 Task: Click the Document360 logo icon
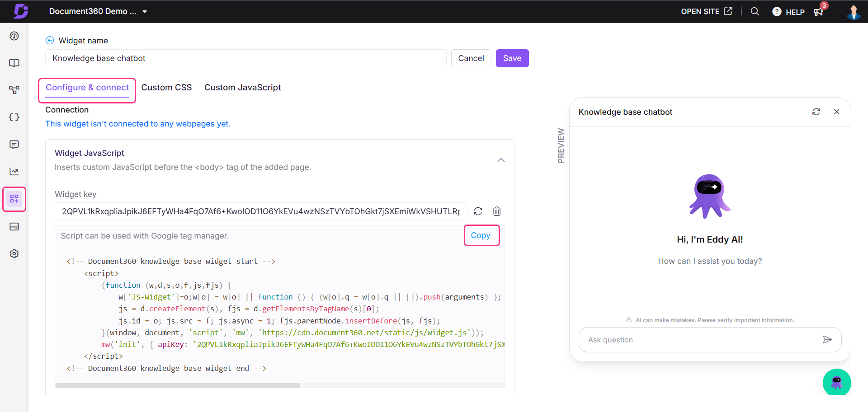(x=21, y=11)
